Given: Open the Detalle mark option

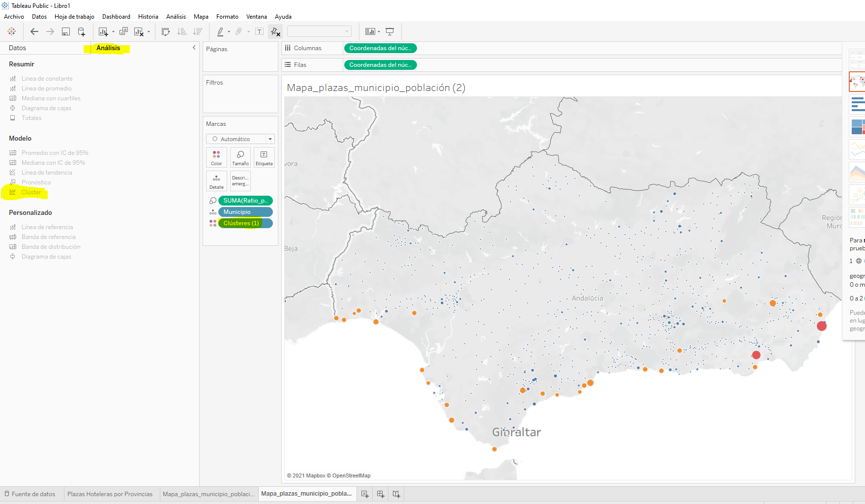Looking at the screenshot, I should (216, 181).
